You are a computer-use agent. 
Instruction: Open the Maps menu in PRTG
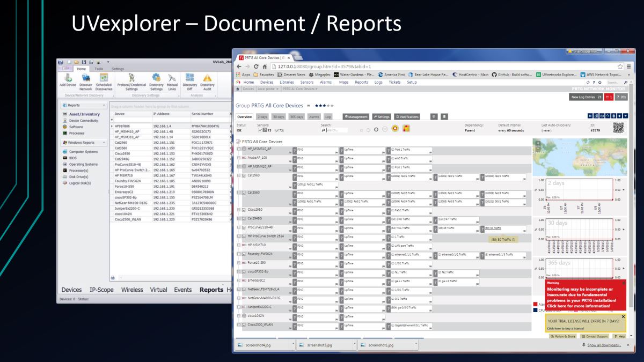[343, 82]
